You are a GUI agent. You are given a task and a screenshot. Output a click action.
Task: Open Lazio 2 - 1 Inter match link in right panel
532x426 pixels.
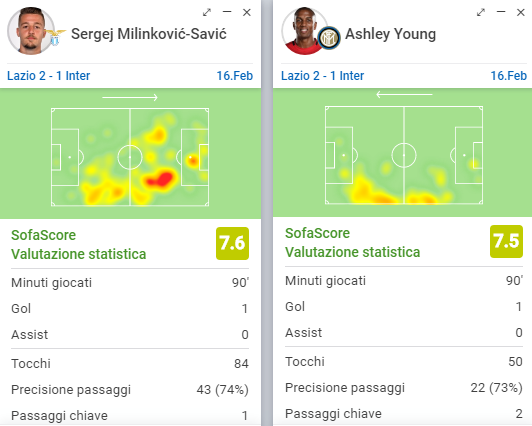coord(322,76)
